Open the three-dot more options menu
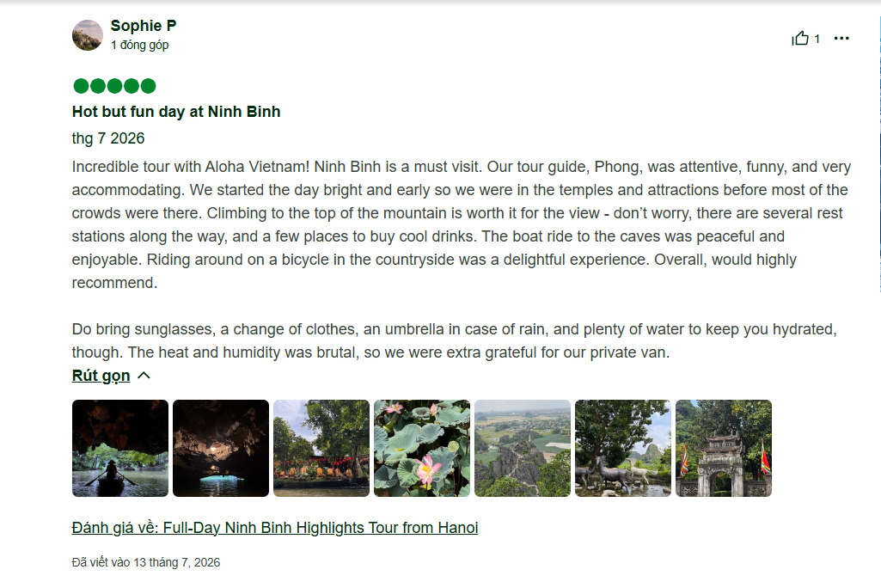Viewport: 881px width, 588px height. [x=841, y=38]
